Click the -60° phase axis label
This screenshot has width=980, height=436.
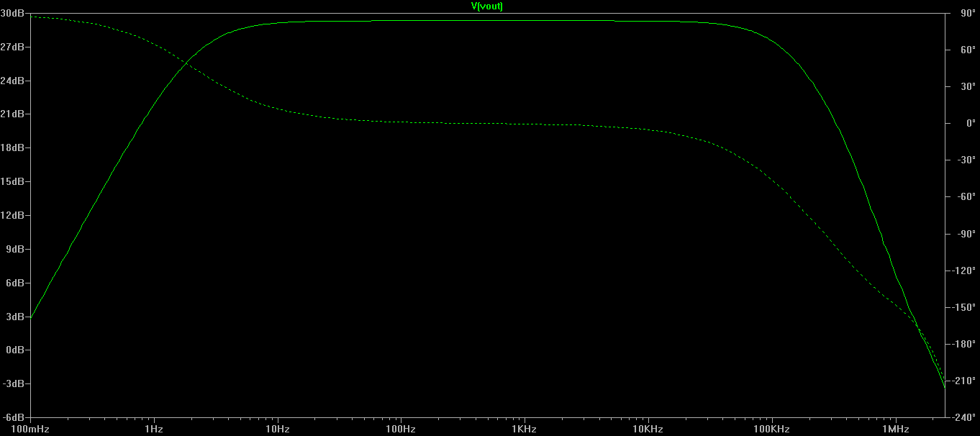coord(966,197)
